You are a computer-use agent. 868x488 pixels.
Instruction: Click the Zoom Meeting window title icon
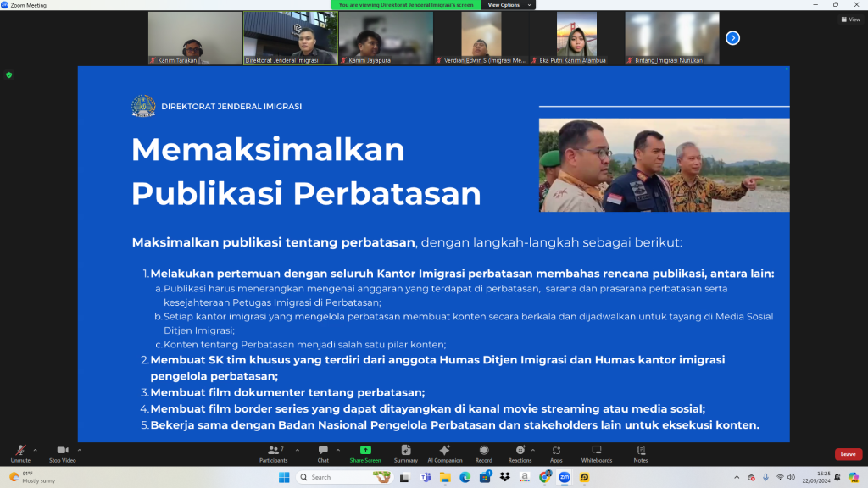[x=4, y=5]
